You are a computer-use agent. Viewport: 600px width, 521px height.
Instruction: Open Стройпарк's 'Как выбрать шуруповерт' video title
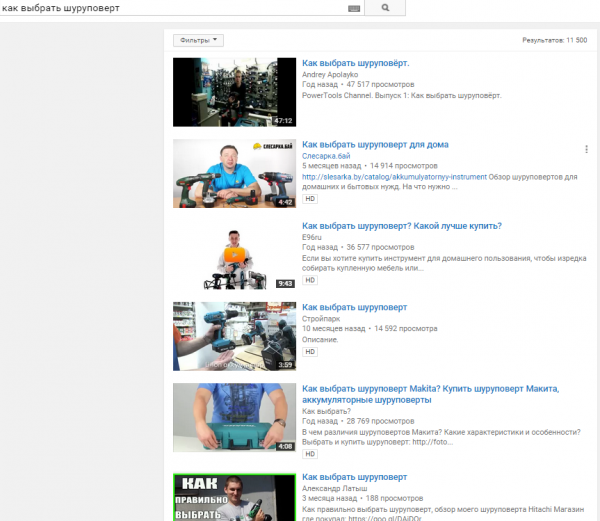coord(354,307)
